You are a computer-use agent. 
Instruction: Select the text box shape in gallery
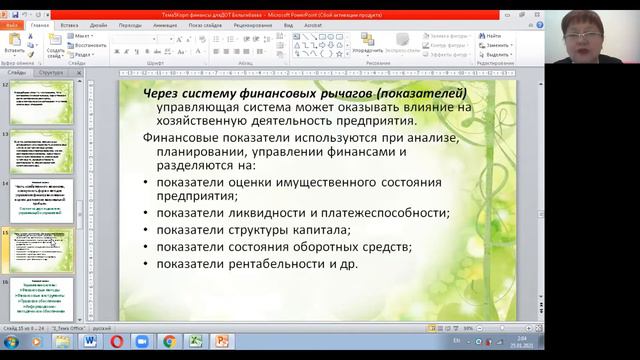point(297,37)
